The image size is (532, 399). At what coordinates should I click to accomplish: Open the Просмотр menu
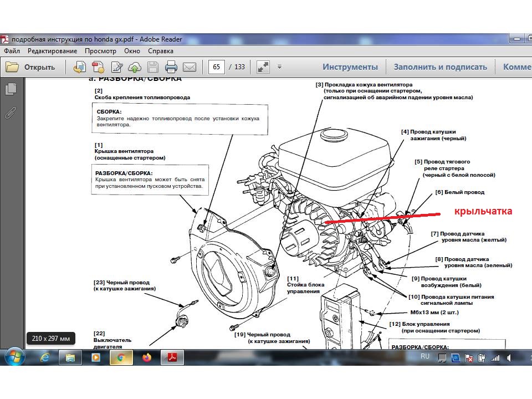tap(100, 51)
